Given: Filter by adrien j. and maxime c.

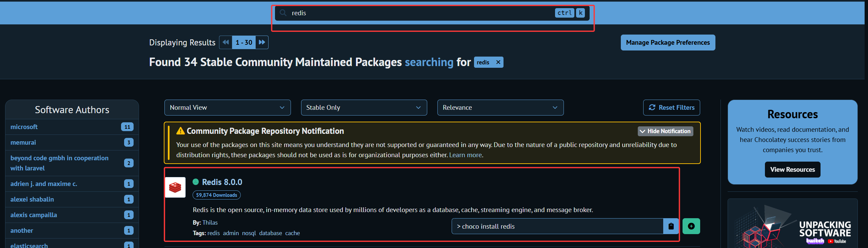Looking at the screenshot, I should click(x=44, y=184).
